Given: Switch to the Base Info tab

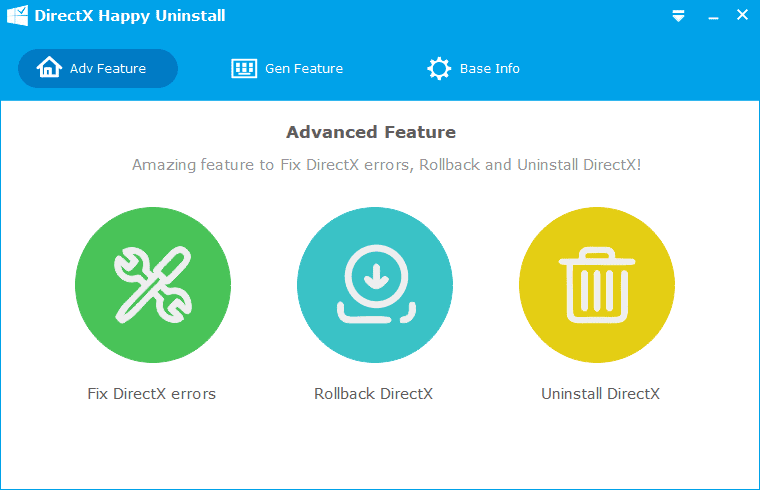Looking at the screenshot, I should (x=474, y=68).
